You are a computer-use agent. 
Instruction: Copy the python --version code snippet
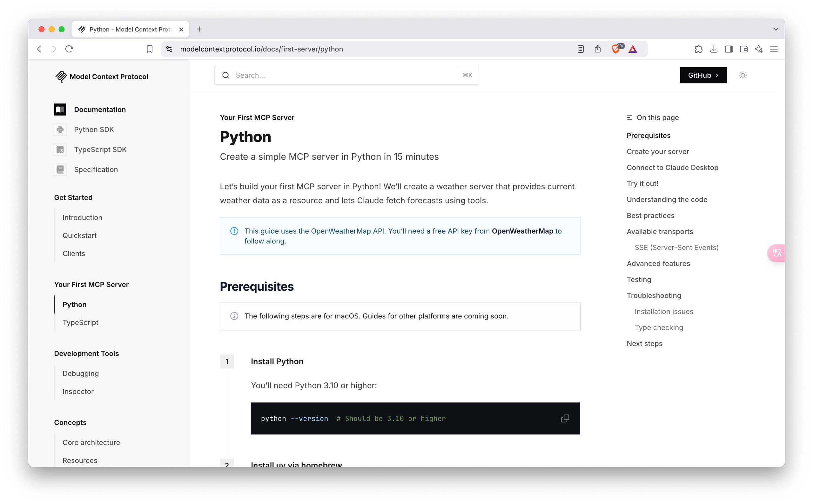coord(565,418)
